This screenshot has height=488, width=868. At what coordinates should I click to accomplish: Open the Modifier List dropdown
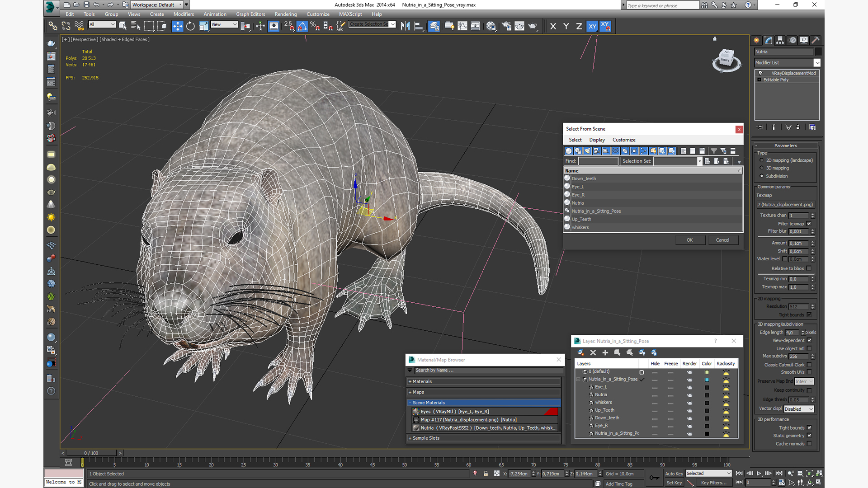[787, 63]
